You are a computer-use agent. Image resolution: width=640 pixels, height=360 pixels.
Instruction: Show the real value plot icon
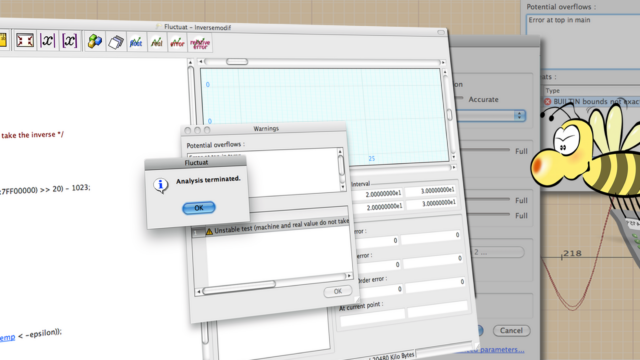[156, 42]
